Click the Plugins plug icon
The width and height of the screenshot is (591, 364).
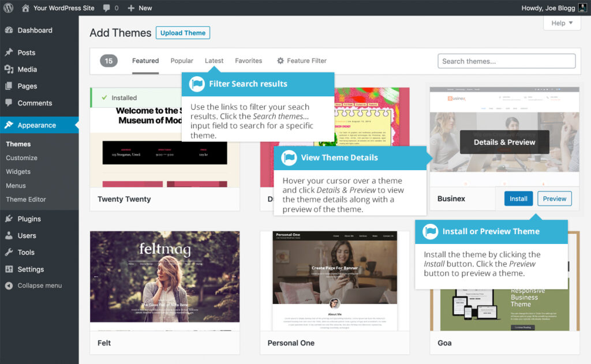(x=9, y=219)
